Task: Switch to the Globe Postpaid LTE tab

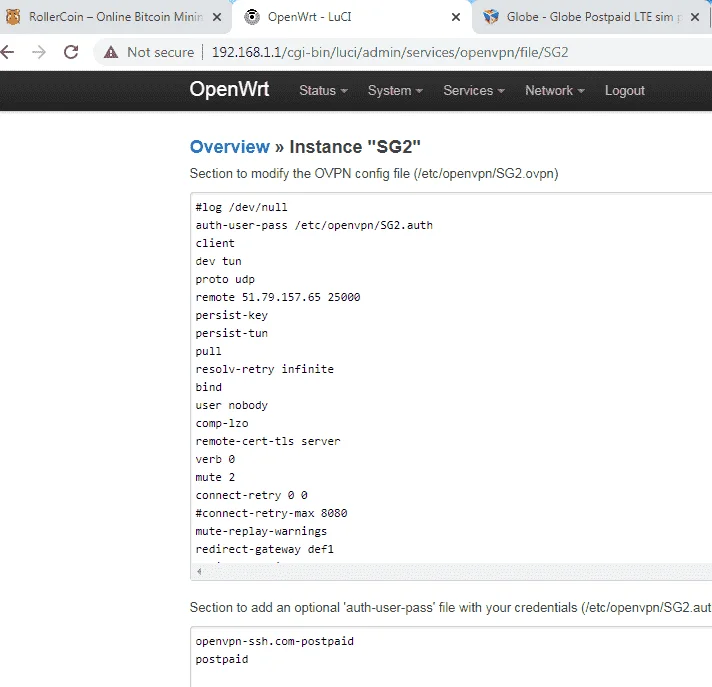Action: [590, 17]
